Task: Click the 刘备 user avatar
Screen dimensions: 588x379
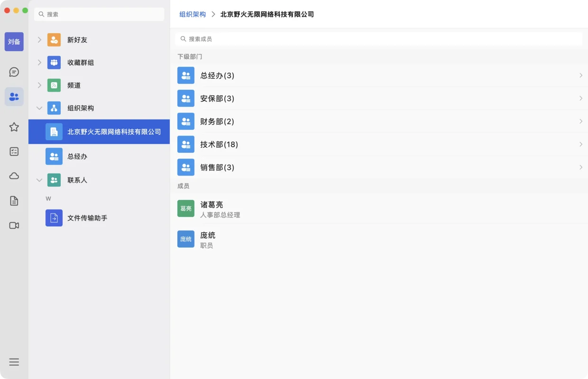Action: tap(14, 42)
